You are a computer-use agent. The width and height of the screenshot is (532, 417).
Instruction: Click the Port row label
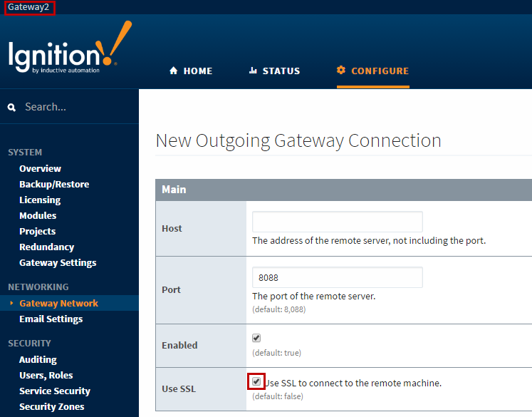(x=172, y=289)
